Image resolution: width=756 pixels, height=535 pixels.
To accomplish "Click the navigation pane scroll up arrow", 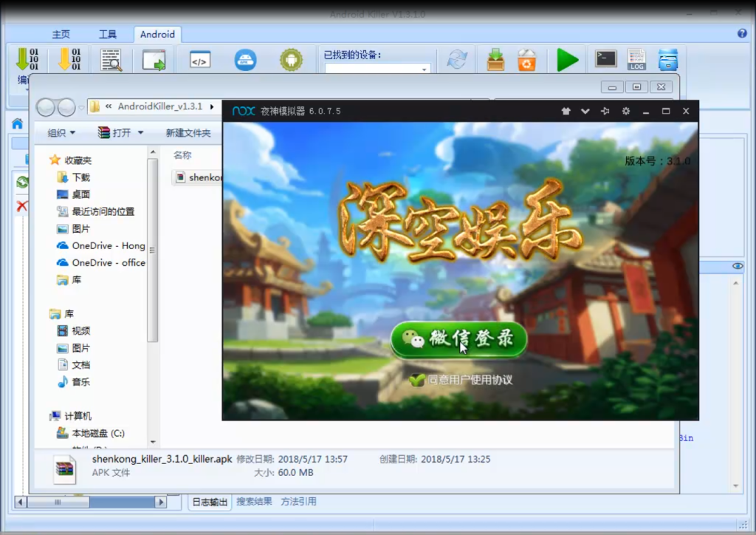I will pos(153,152).
